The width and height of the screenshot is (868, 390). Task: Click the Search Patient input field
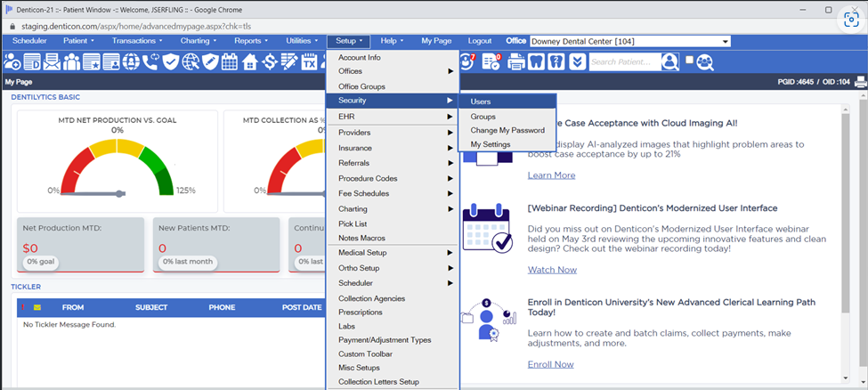pyautogui.click(x=625, y=61)
